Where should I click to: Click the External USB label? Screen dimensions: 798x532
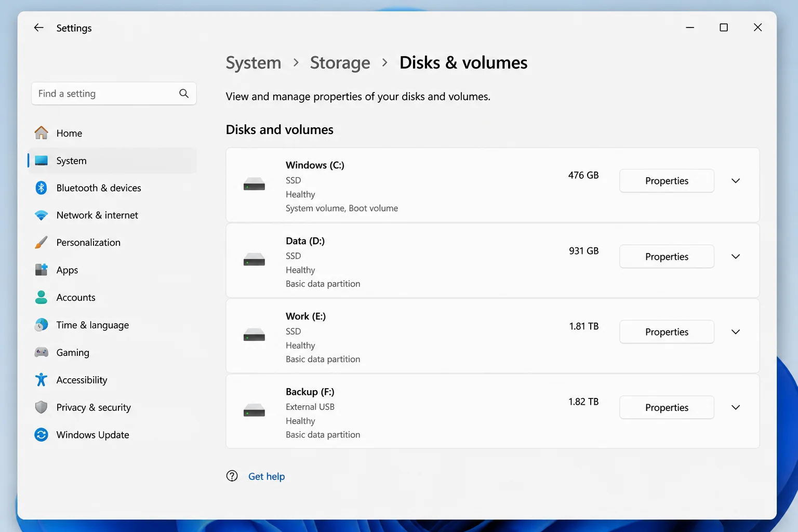(310, 407)
